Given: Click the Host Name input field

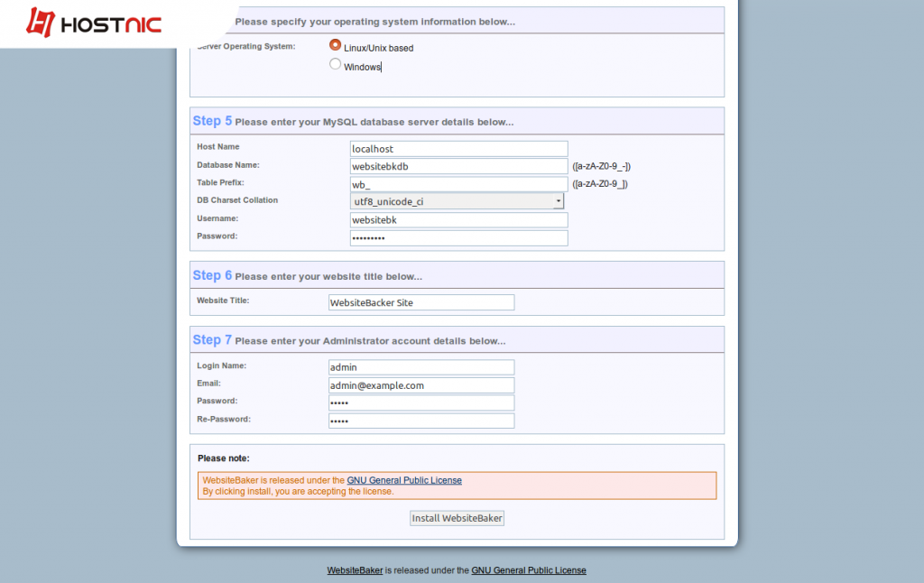Looking at the screenshot, I should [x=458, y=149].
